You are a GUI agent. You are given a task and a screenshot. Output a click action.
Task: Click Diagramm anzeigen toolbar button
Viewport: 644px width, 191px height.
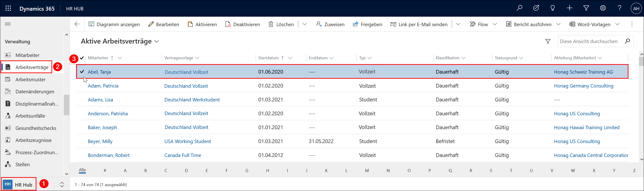pyautogui.click(x=114, y=24)
